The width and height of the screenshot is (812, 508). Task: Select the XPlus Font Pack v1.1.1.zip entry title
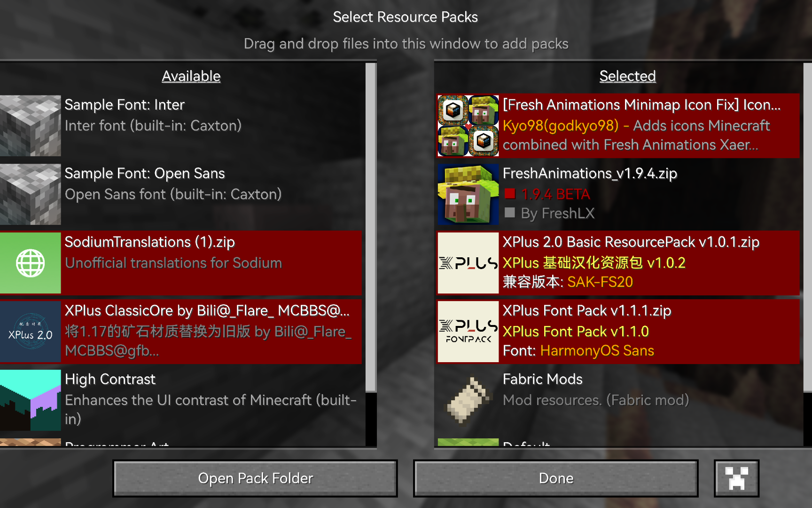pos(587,310)
